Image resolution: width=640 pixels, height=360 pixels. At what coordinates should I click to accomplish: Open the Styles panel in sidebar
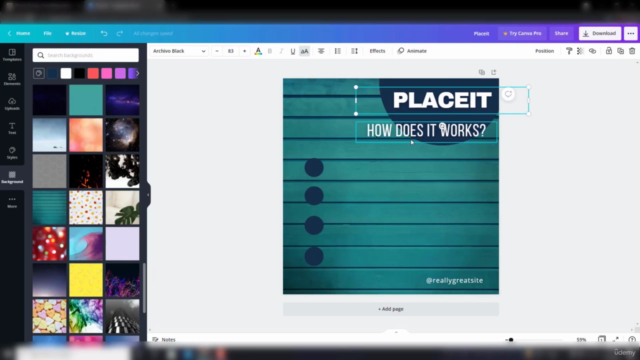[x=12, y=153]
